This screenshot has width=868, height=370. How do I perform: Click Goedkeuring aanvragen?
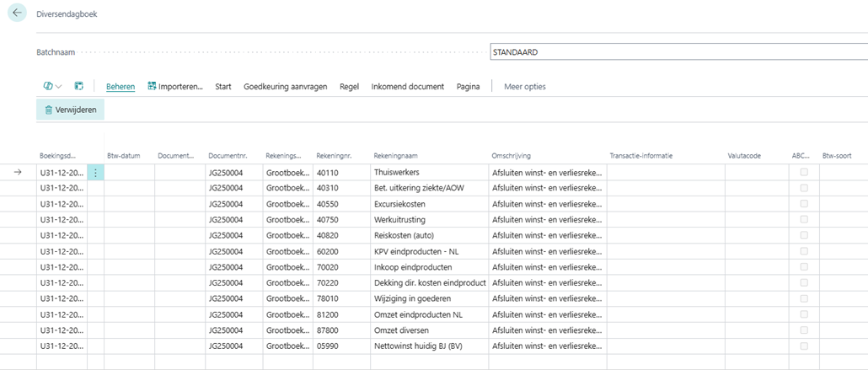tap(285, 86)
